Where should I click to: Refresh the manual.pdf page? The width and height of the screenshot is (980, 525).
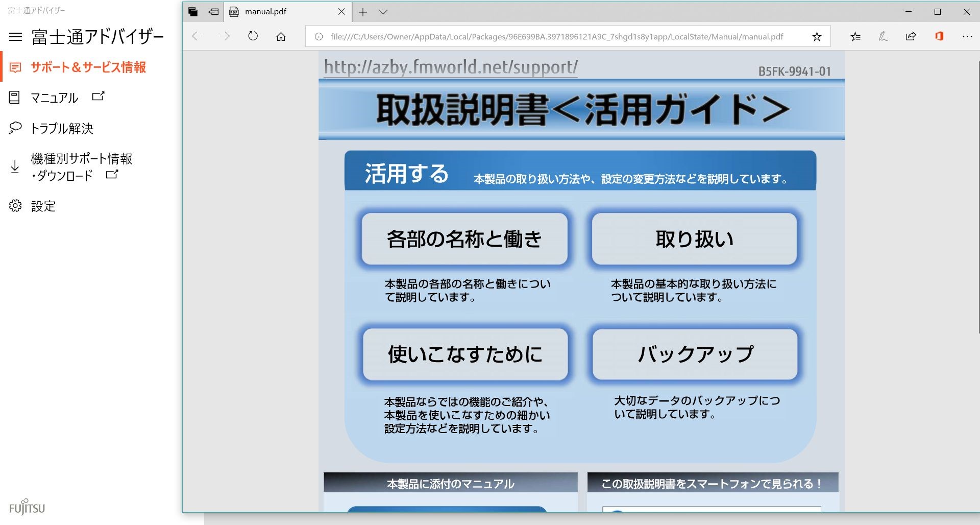click(x=253, y=36)
